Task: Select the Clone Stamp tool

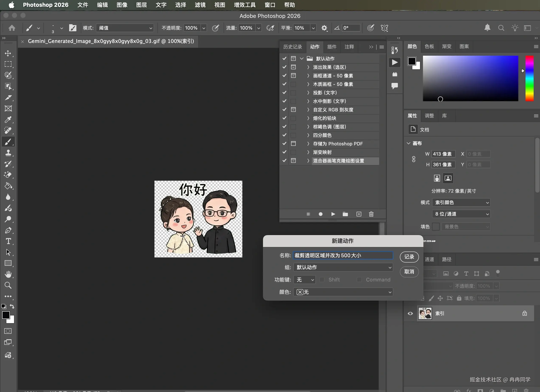Action: pyautogui.click(x=8, y=153)
